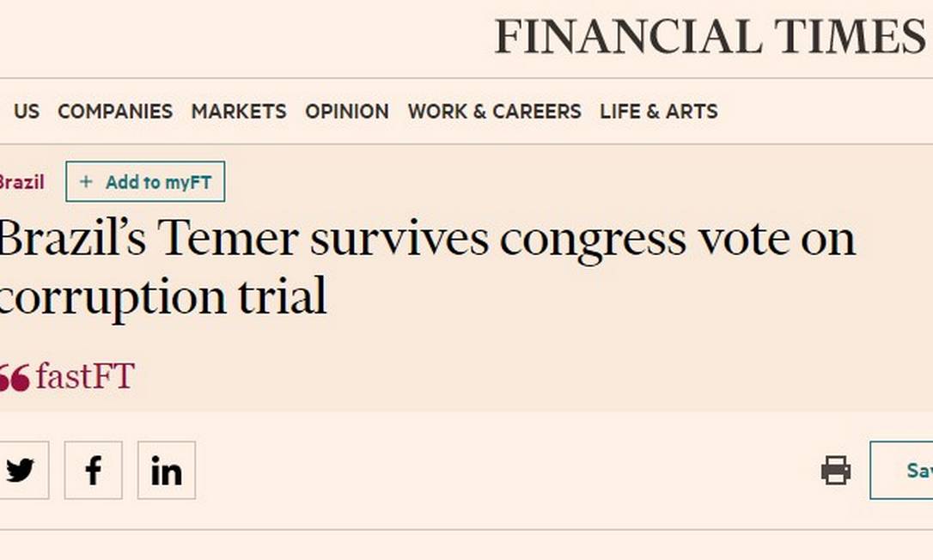Click the fastFT label text
The width and height of the screenshot is (933, 560).
(x=84, y=377)
